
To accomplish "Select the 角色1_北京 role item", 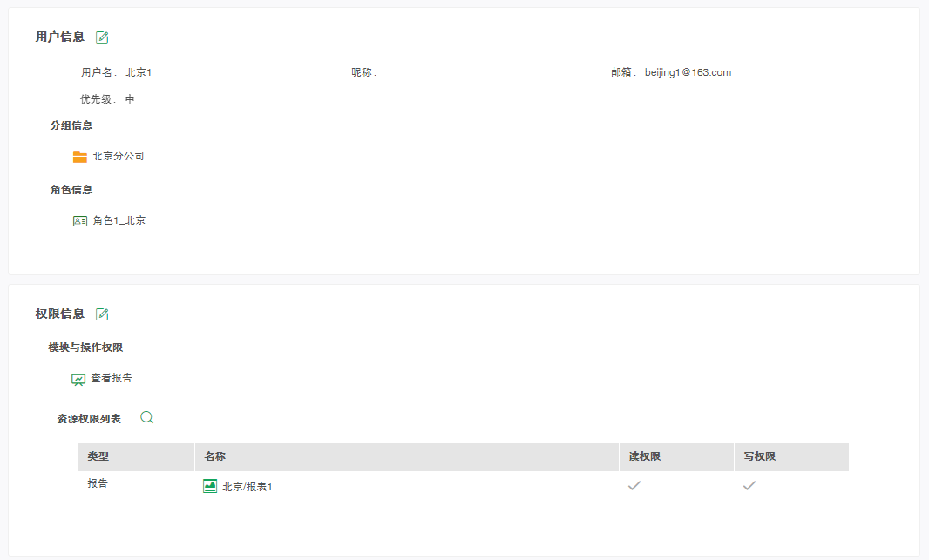I will [x=119, y=221].
